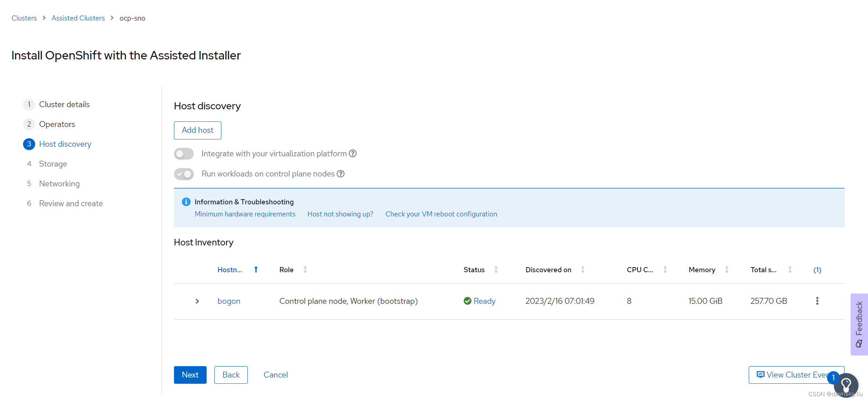Click help icon next to control plane workloads
868x401 pixels.
tap(341, 174)
